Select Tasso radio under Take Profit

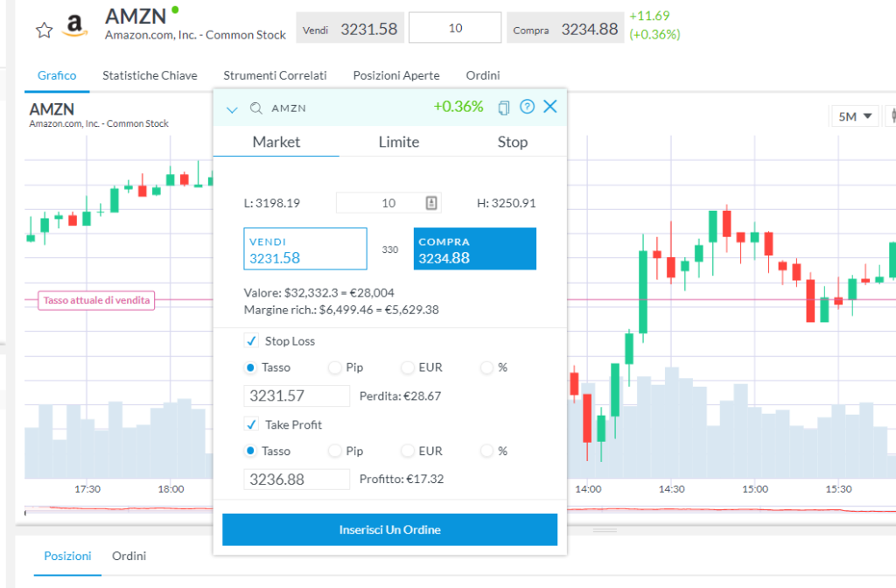(250, 451)
